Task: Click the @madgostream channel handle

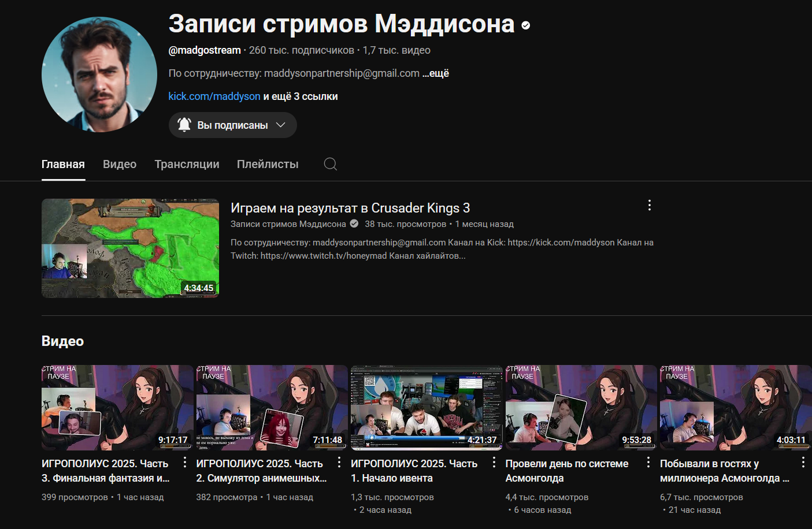Action: tap(205, 50)
